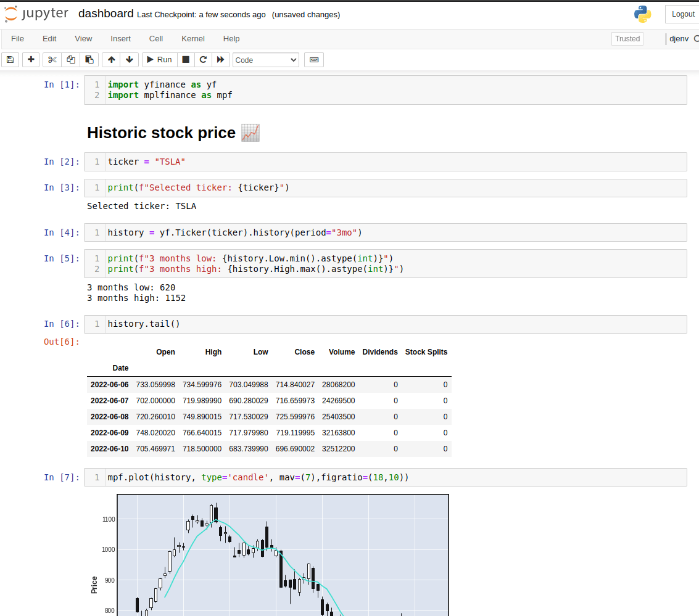The image size is (699, 616).
Task: Open the cell type dropdown showing Code
Action: pos(265,60)
